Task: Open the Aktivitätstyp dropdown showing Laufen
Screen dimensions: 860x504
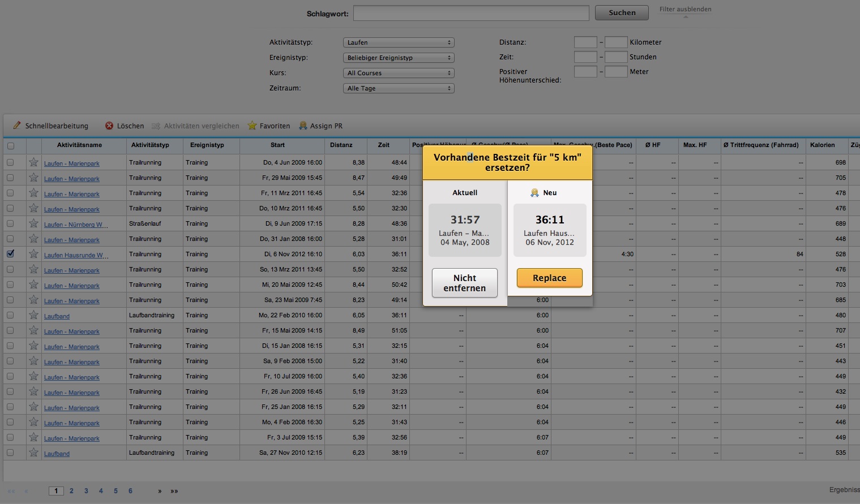Action: tap(399, 42)
